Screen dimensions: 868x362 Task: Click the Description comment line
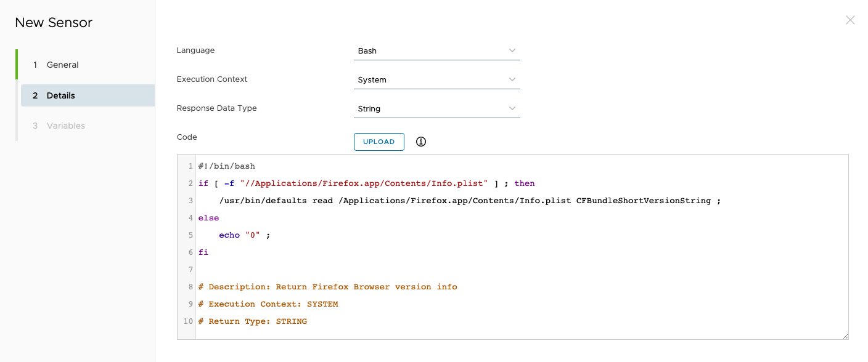tap(327, 287)
